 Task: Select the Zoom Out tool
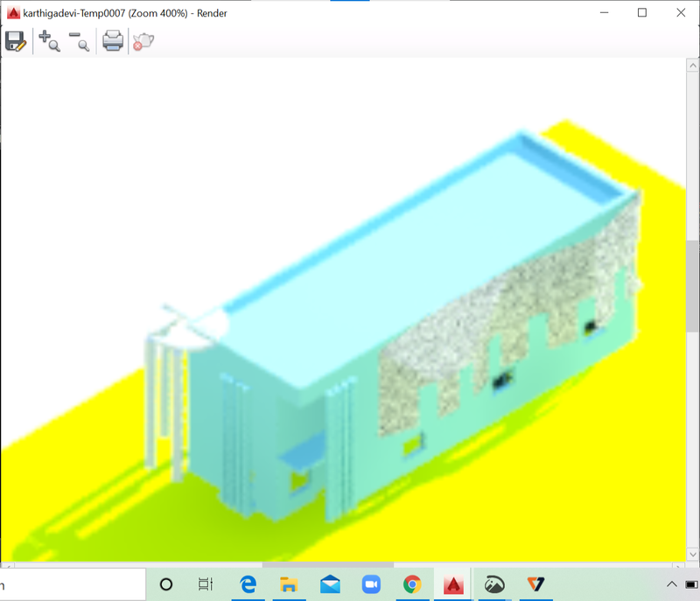point(79,40)
